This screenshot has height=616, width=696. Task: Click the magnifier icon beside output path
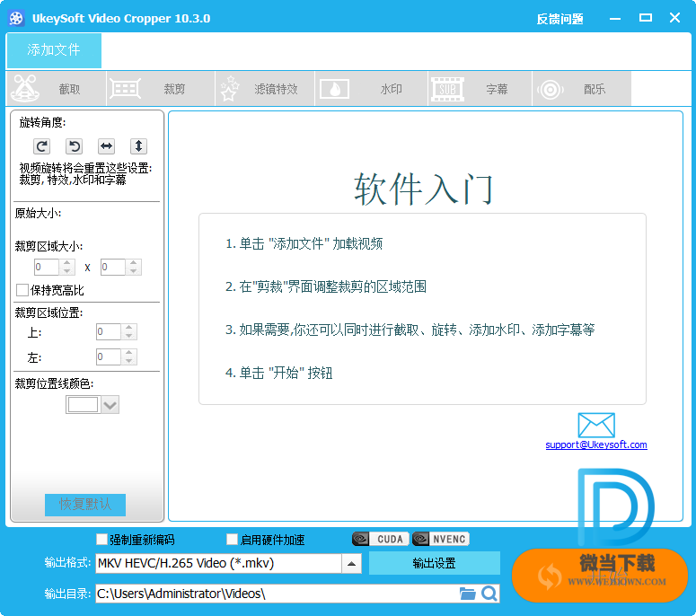[489, 594]
